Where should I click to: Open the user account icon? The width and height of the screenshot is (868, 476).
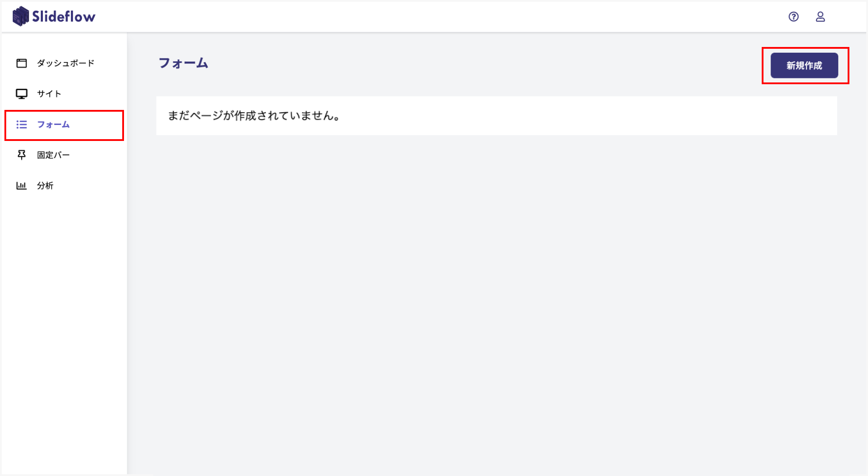click(820, 17)
